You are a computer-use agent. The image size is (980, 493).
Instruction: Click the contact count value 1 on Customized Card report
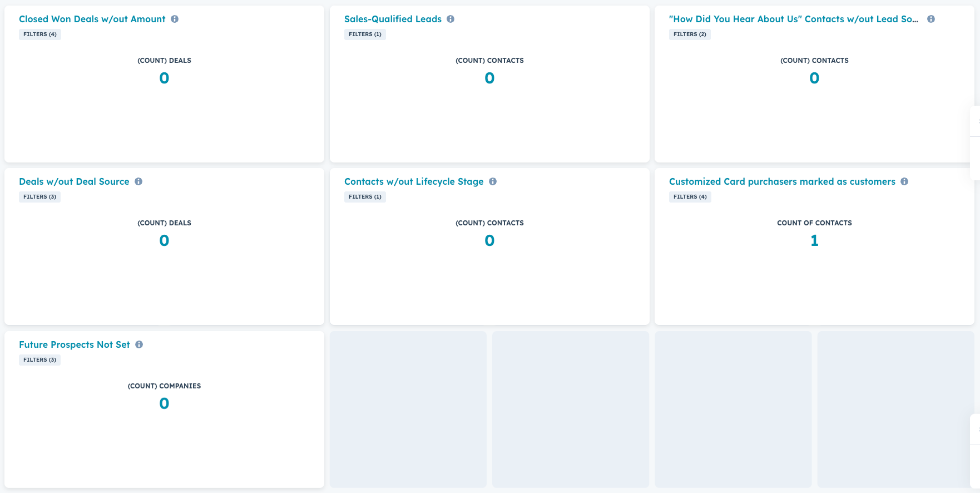click(814, 240)
